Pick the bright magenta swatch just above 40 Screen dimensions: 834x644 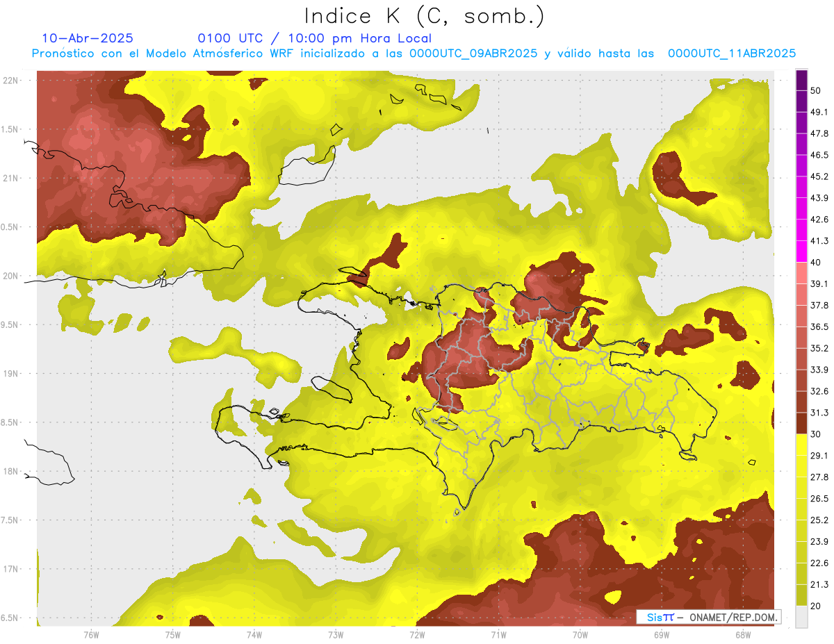pyautogui.click(x=801, y=252)
